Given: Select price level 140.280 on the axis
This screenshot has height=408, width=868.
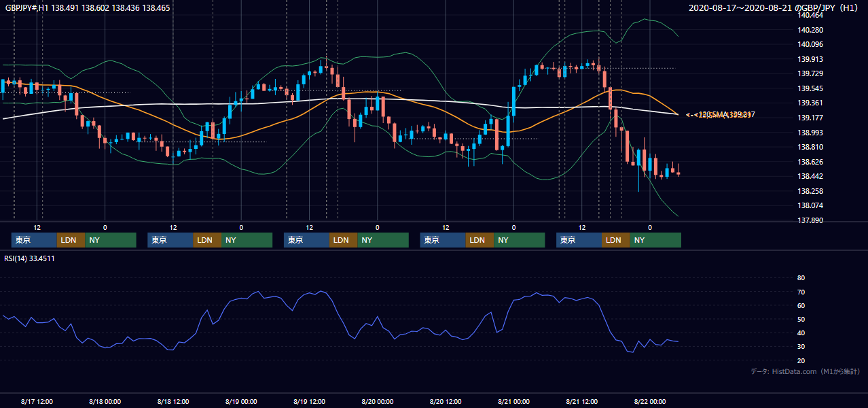Looking at the screenshot, I should coord(811,30).
